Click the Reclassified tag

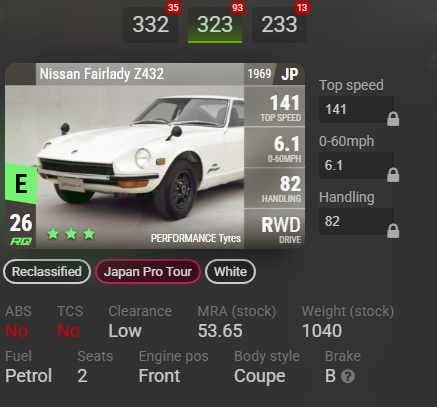[x=47, y=272]
